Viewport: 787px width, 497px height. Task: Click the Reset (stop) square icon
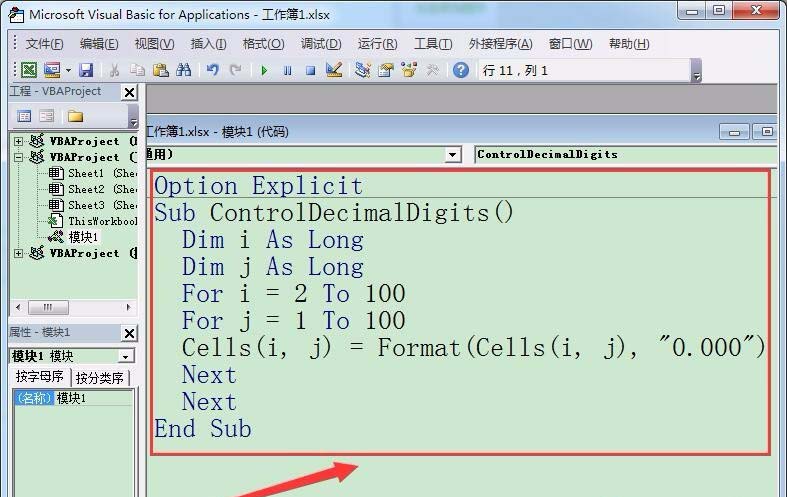(x=310, y=70)
